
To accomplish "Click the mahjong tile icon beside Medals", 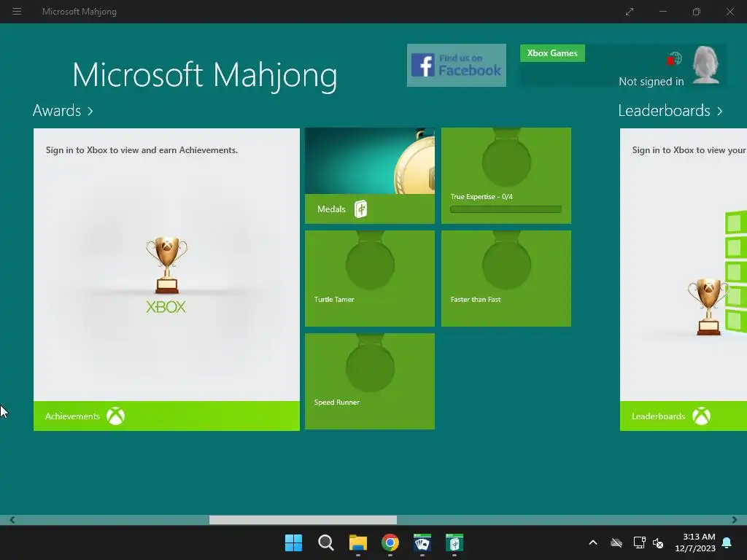I will [360, 209].
